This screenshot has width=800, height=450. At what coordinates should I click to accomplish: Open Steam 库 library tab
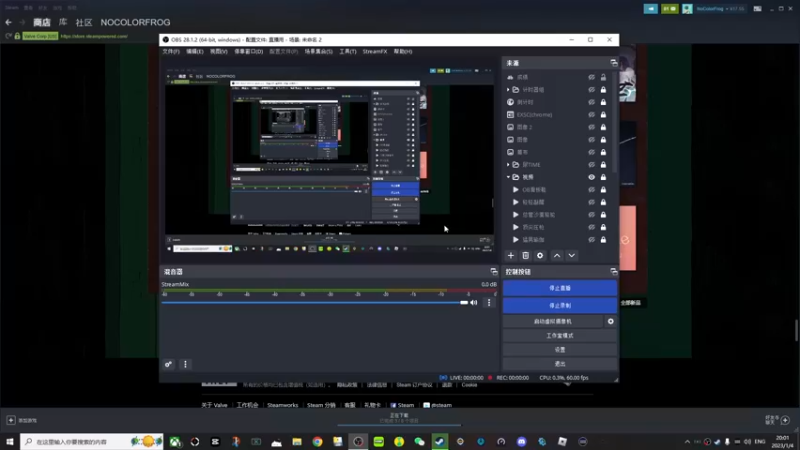63,22
